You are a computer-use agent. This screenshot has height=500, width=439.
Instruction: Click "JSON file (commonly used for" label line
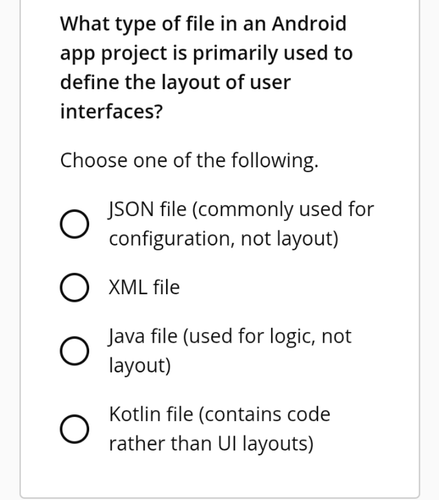tap(241, 210)
